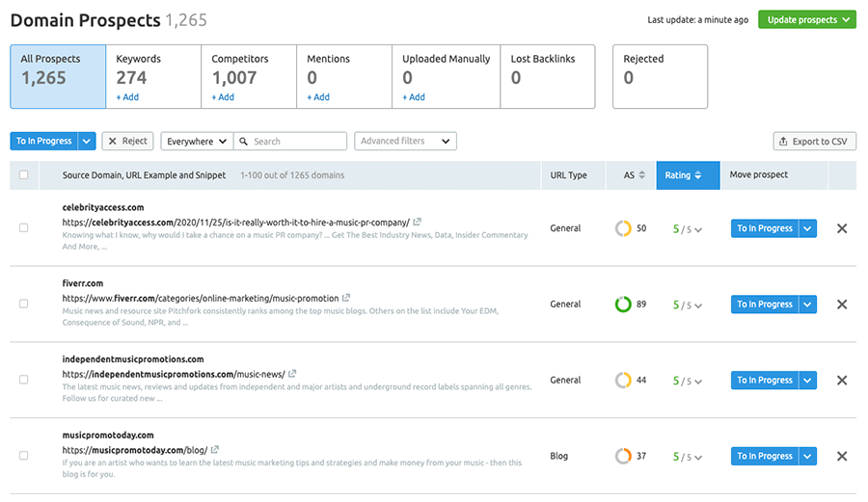
Task: Click authority score ring for celebrityaccess.com
Action: tap(623, 228)
